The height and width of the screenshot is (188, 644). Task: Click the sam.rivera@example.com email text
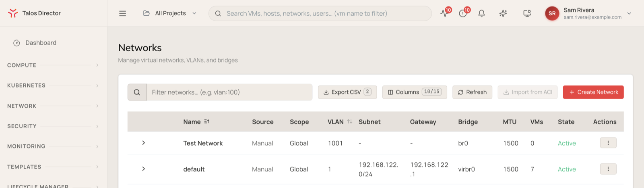[592, 17]
